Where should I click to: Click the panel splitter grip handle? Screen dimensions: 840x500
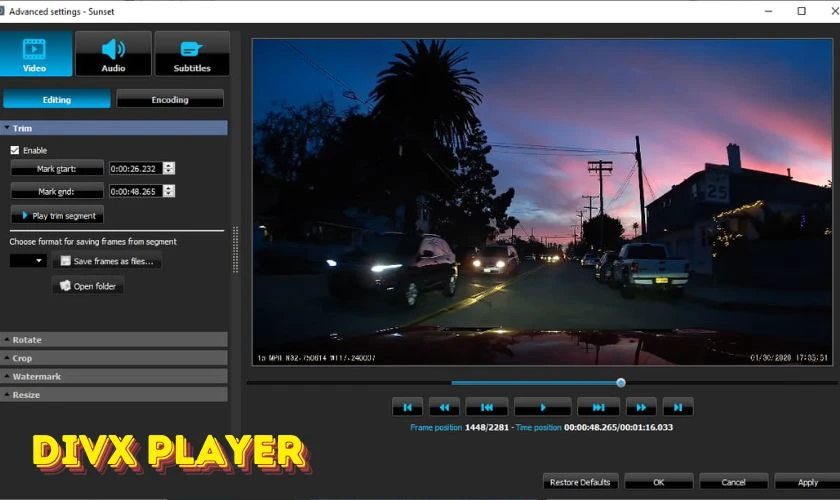[x=235, y=250]
